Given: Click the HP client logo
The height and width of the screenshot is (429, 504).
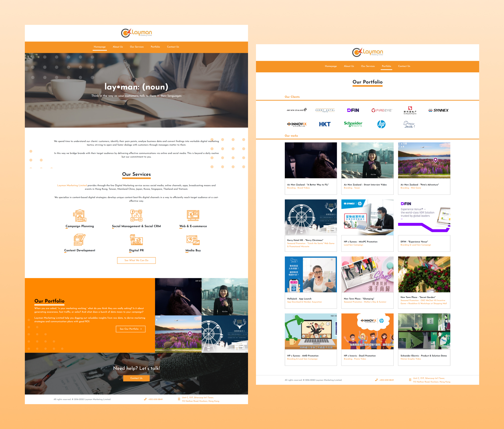Looking at the screenshot, I should 381,124.
